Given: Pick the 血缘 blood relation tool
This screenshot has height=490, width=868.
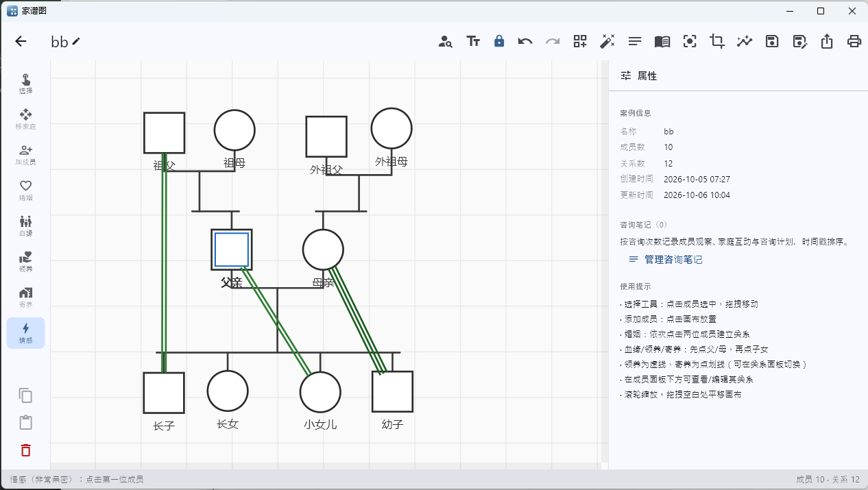Looking at the screenshot, I should [25, 226].
